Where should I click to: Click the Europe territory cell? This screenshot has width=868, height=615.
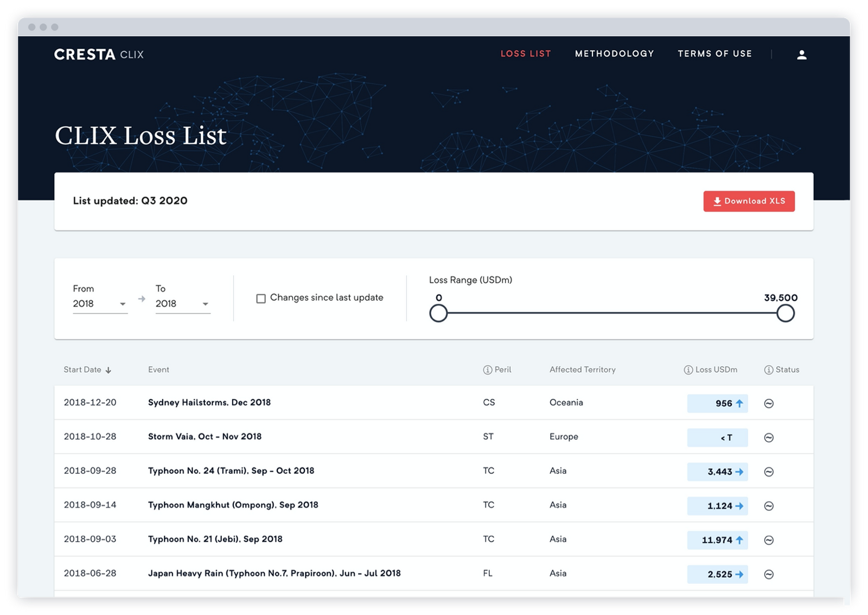(564, 437)
